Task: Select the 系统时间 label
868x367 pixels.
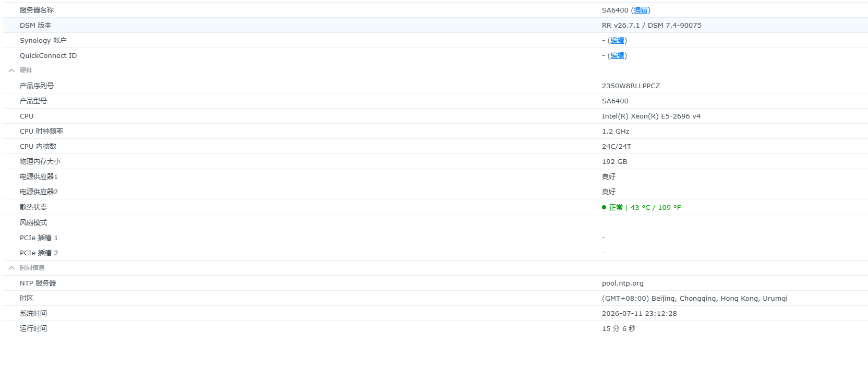Action: [33, 313]
